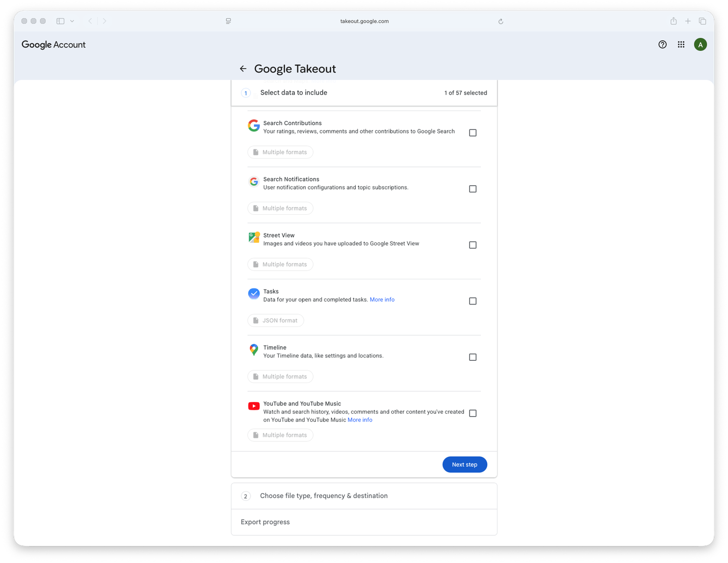Click the 'Timeline' title
Image resolution: width=728 pixels, height=563 pixels.
coord(275,348)
